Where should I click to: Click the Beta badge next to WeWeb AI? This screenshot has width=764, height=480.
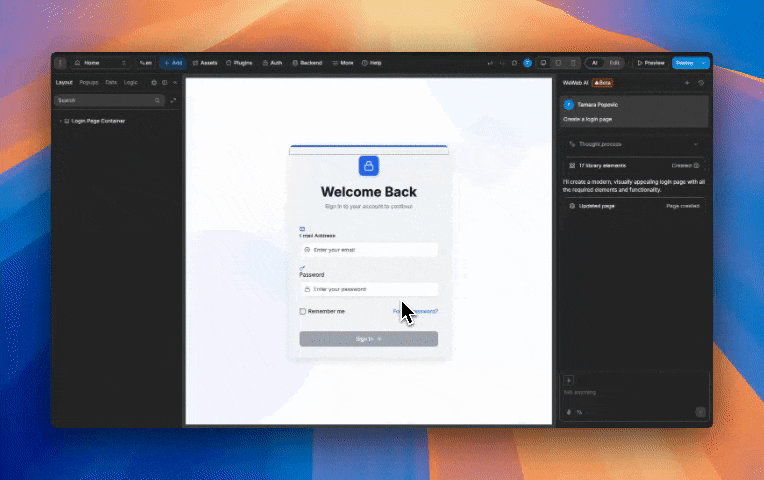click(603, 83)
